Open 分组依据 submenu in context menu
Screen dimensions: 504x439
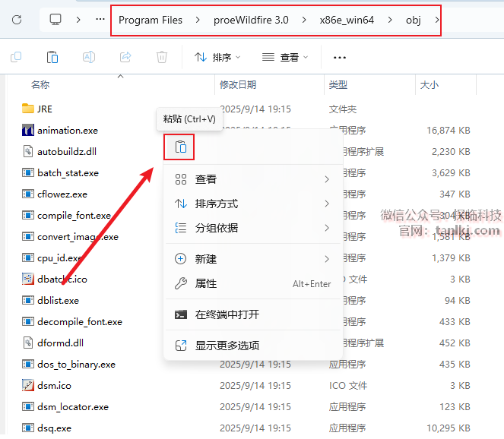[x=252, y=228]
